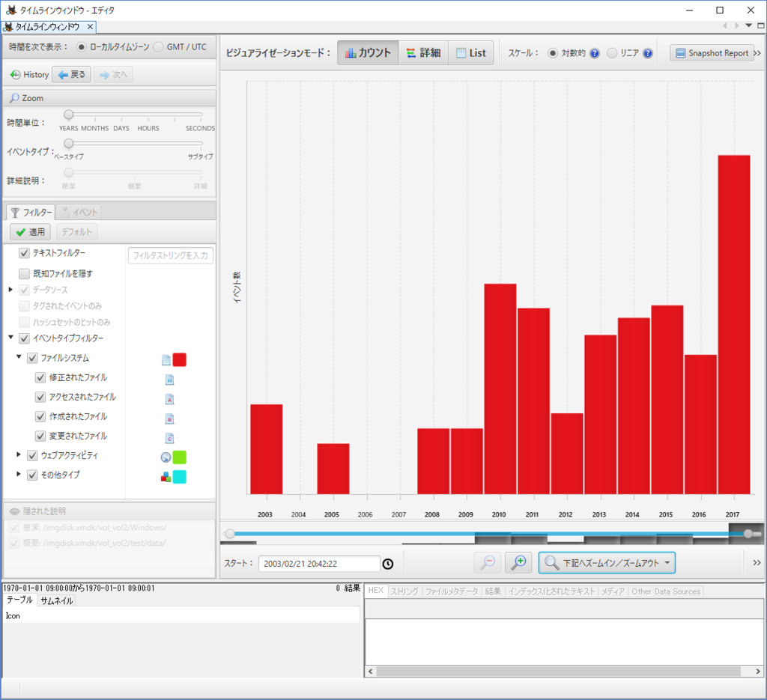
Task: Click the 戻る back button
Action: pyautogui.click(x=71, y=74)
